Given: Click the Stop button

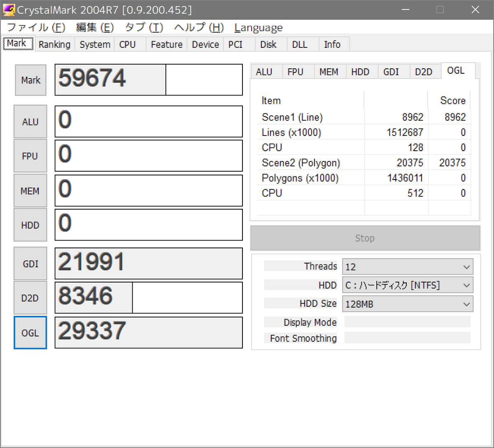Looking at the screenshot, I should (365, 238).
